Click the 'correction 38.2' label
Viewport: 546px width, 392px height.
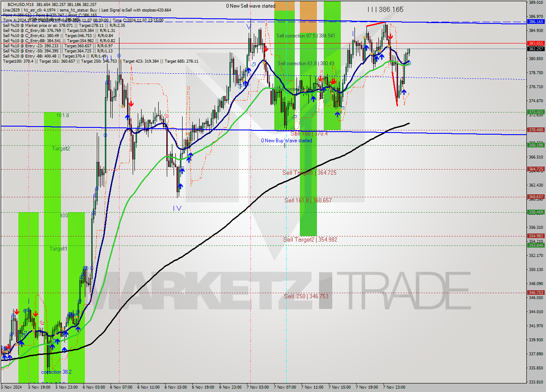(56, 372)
